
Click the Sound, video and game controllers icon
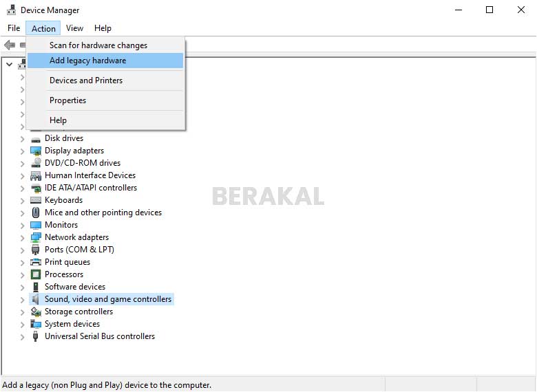point(36,299)
